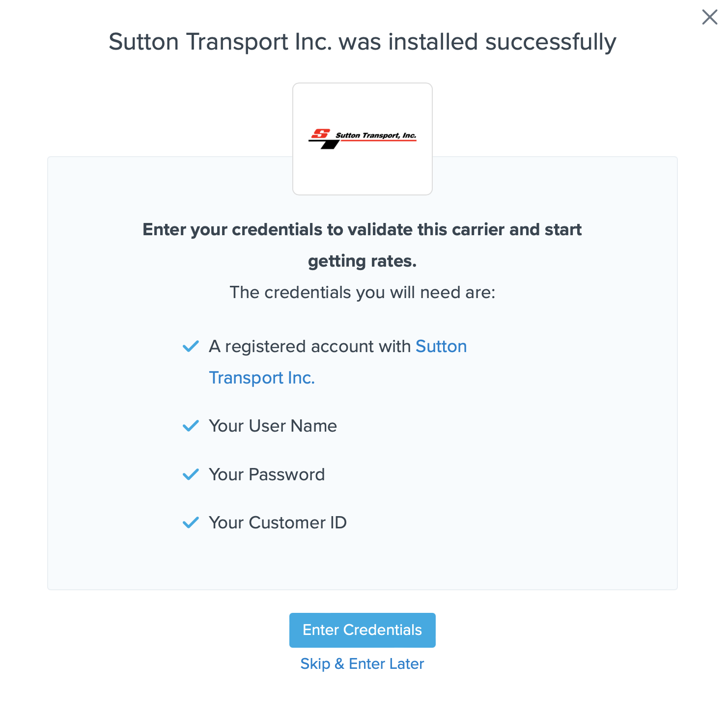The image size is (728, 715).
Task: Choose Skip & Enter Later
Action: pyautogui.click(x=362, y=664)
